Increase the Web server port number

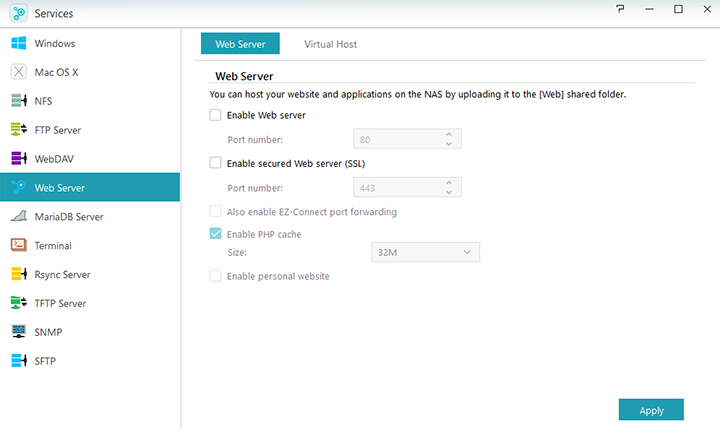tap(448, 134)
